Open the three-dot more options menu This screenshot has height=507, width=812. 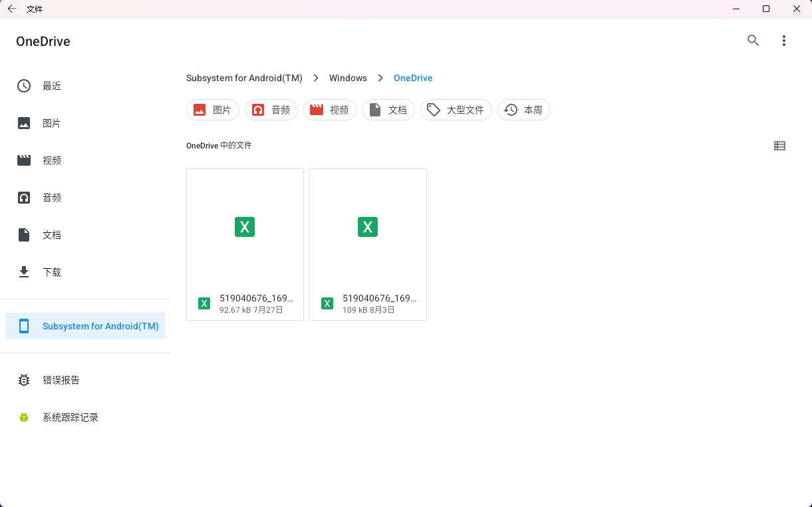tap(784, 41)
